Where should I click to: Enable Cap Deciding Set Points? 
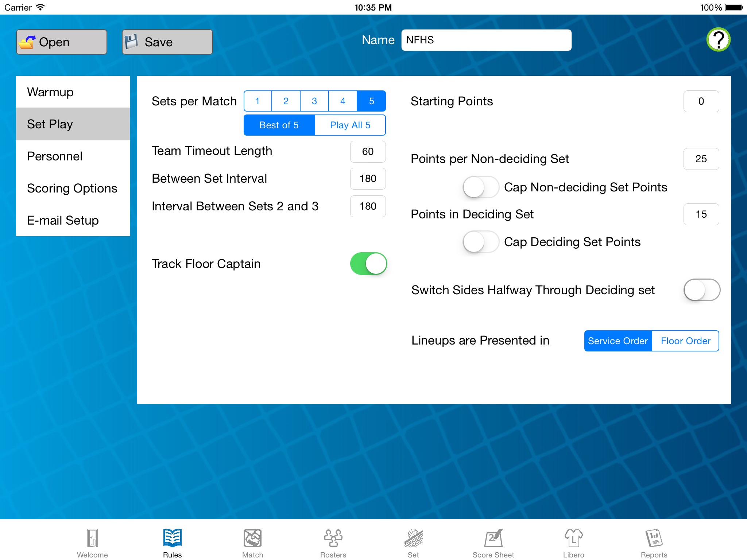click(481, 241)
